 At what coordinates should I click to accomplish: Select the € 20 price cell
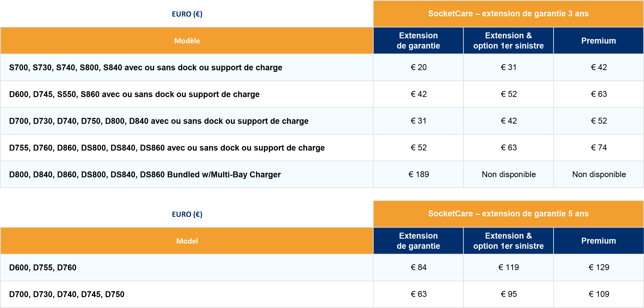418,67
